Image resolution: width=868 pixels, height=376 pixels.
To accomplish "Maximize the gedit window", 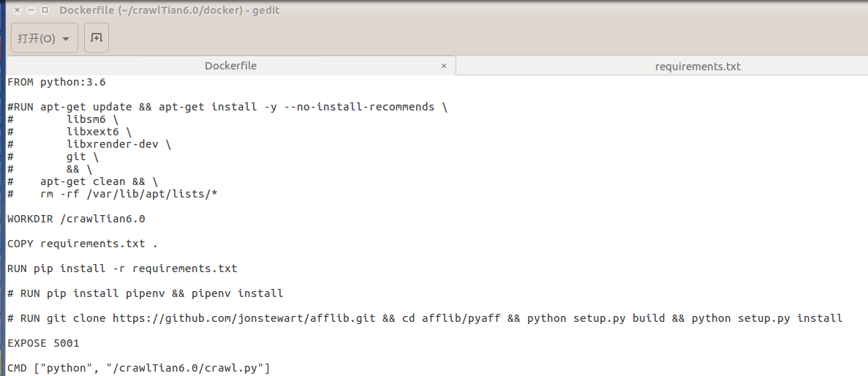I will point(45,10).
